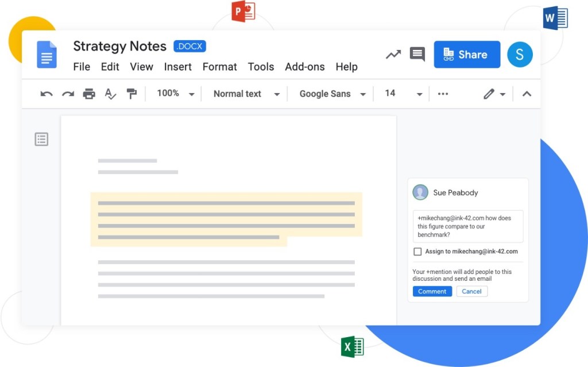
Task: Print the document with printer icon
Action: [x=89, y=94]
